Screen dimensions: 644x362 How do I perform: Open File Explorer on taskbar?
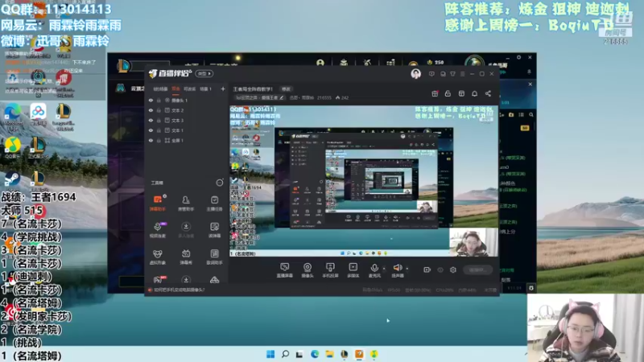click(x=329, y=354)
